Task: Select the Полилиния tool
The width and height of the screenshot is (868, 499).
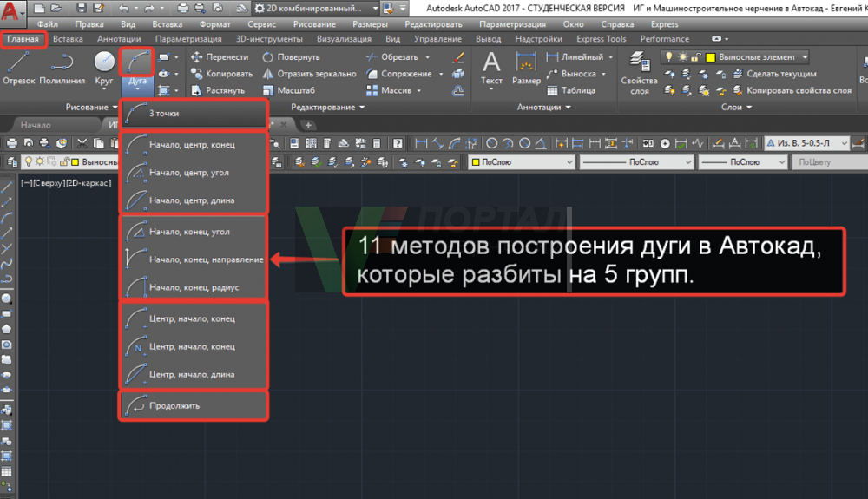Action: coord(62,68)
